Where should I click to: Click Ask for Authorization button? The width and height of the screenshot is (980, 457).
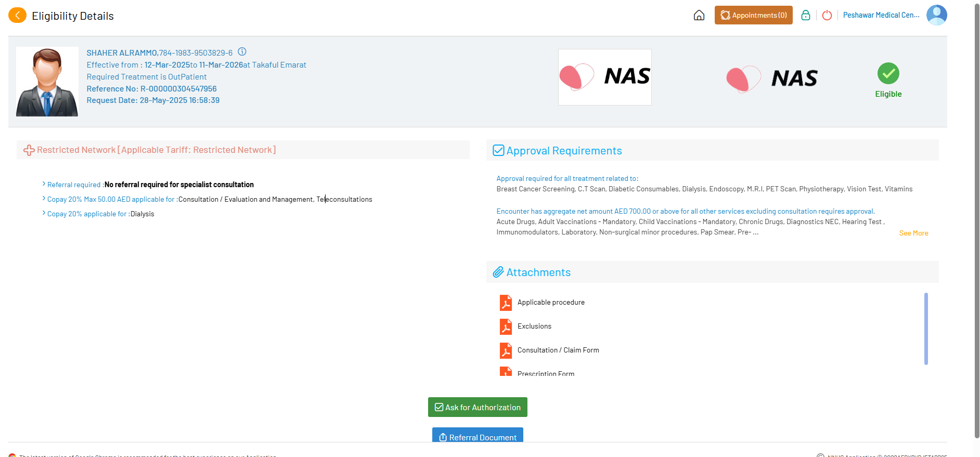pos(478,407)
